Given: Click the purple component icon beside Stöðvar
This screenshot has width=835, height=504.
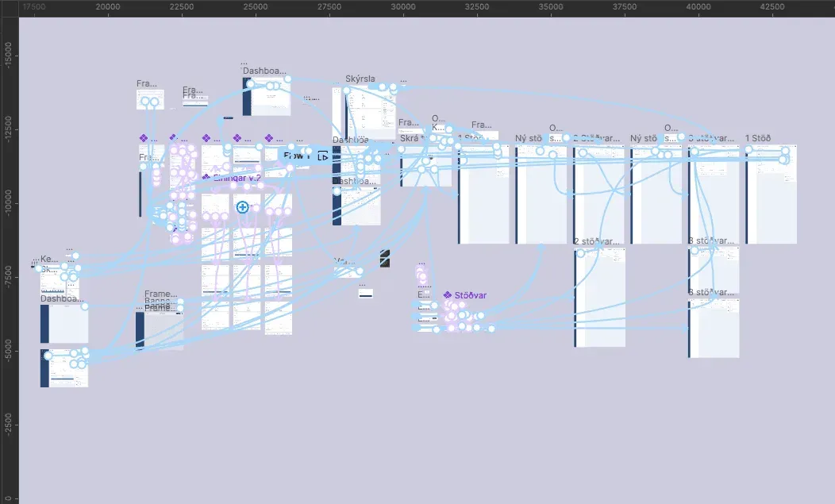Looking at the screenshot, I should [448, 294].
